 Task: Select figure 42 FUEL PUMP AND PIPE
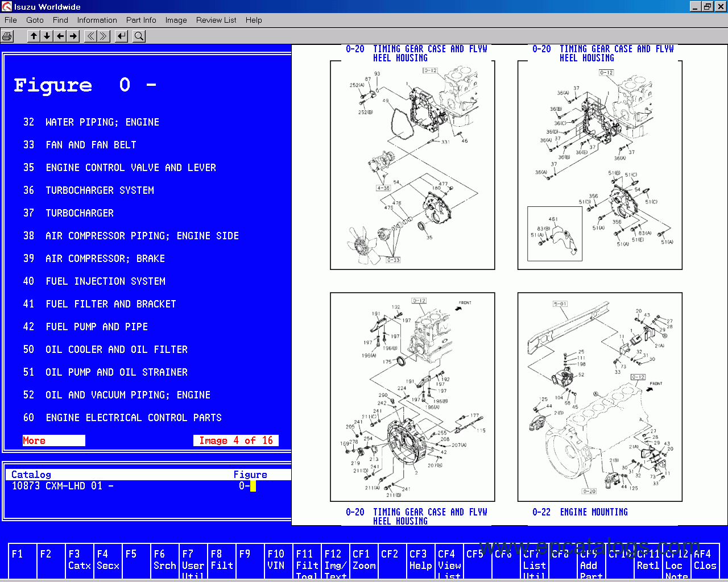[x=85, y=327]
